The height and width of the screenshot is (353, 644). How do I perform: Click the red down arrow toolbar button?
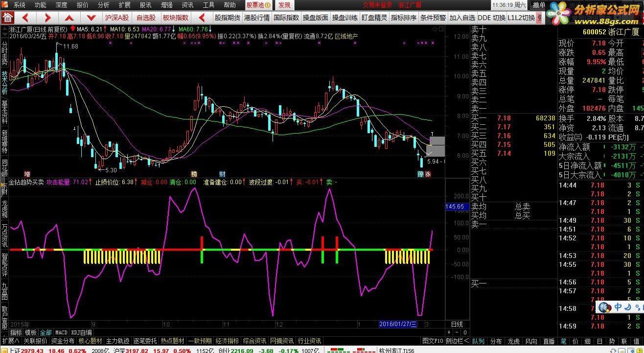(x=91, y=18)
